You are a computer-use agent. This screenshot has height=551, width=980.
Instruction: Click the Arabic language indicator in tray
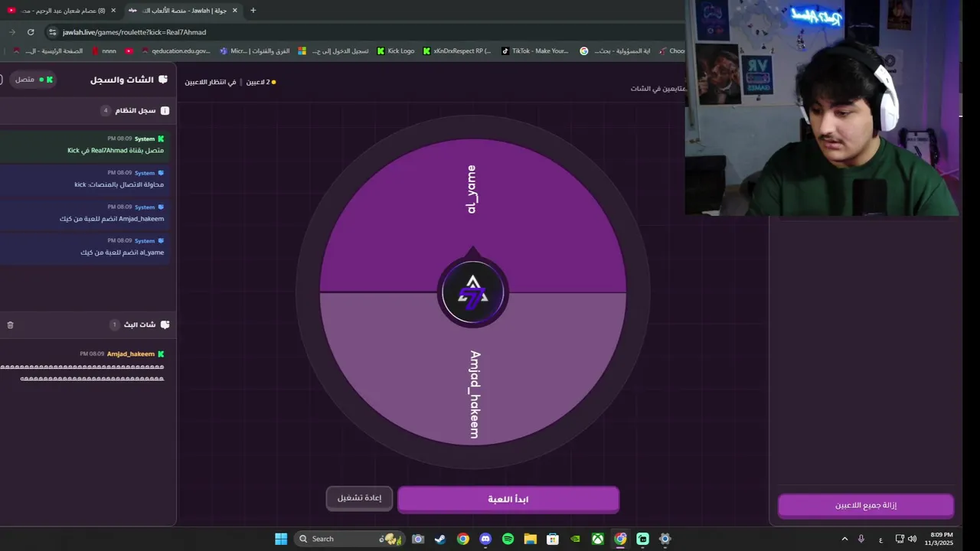[x=880, y=539]
